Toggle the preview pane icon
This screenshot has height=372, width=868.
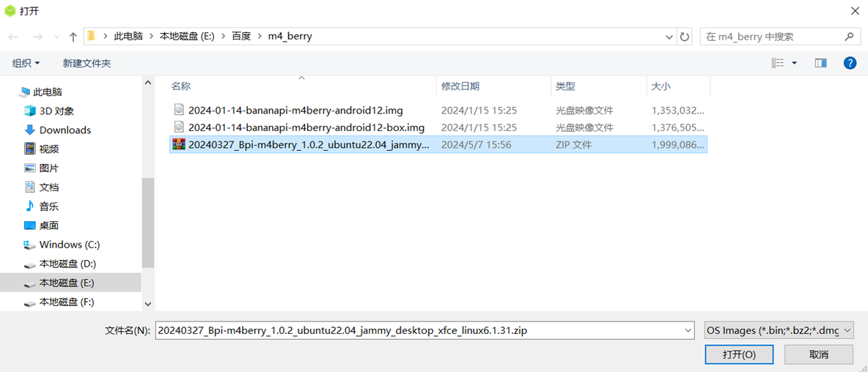tap(820, 63)
